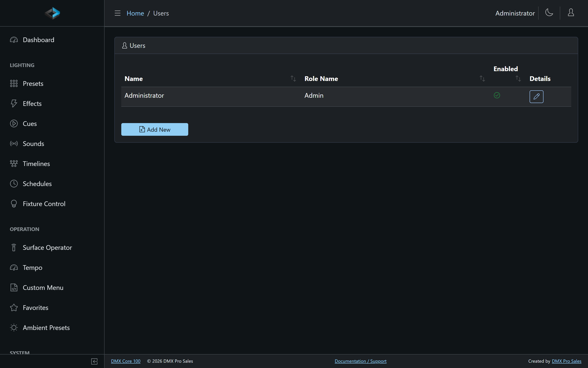
Task: Go to Surface Operator
Action: point(52,248)
